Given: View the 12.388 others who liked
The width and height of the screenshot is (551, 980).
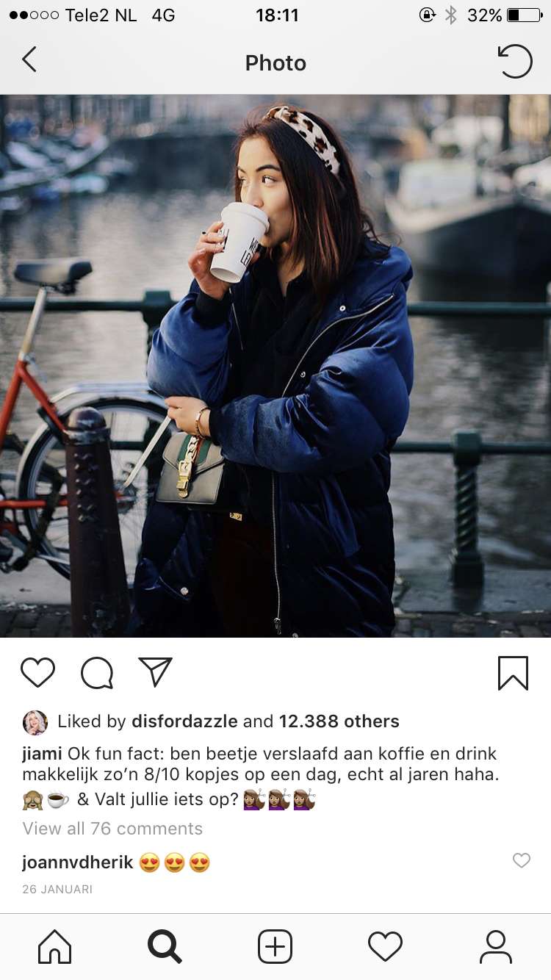Looking at the screenshot, I should click(339, 721).
